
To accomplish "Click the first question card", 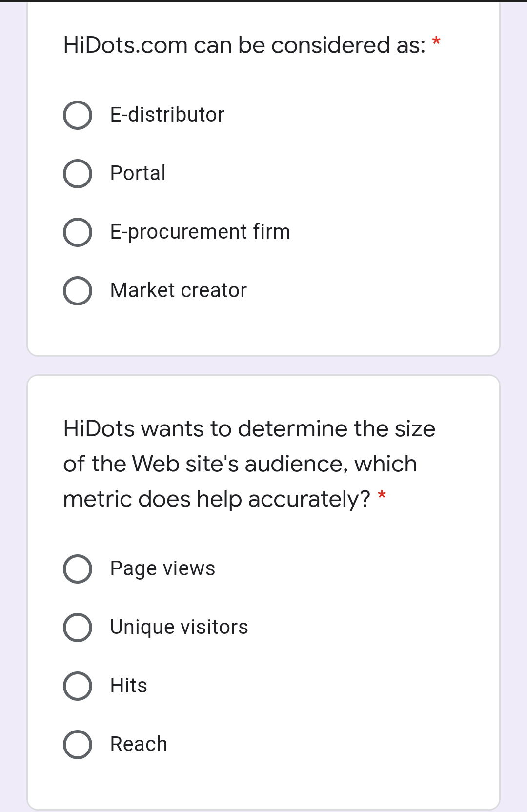I will 263,181.
